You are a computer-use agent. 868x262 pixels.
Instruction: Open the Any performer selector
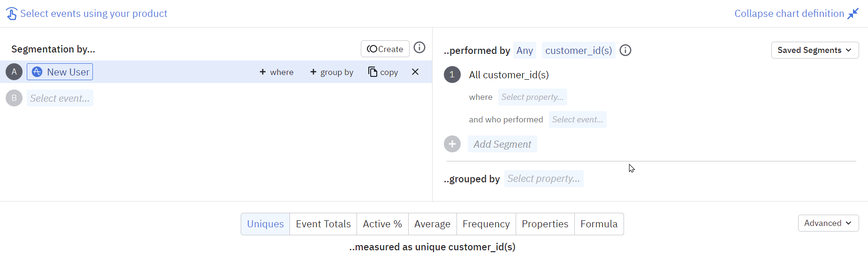525,50
